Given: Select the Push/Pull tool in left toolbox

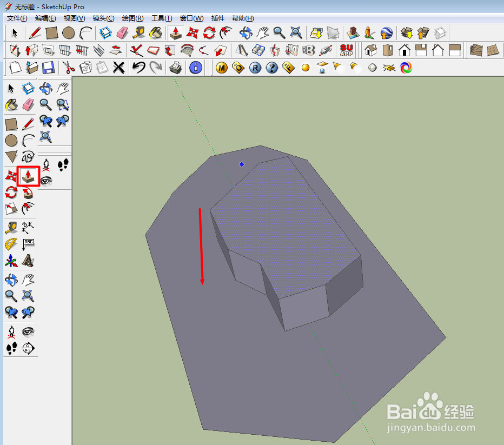Looking at the screenshot, I should coord(28,176).
